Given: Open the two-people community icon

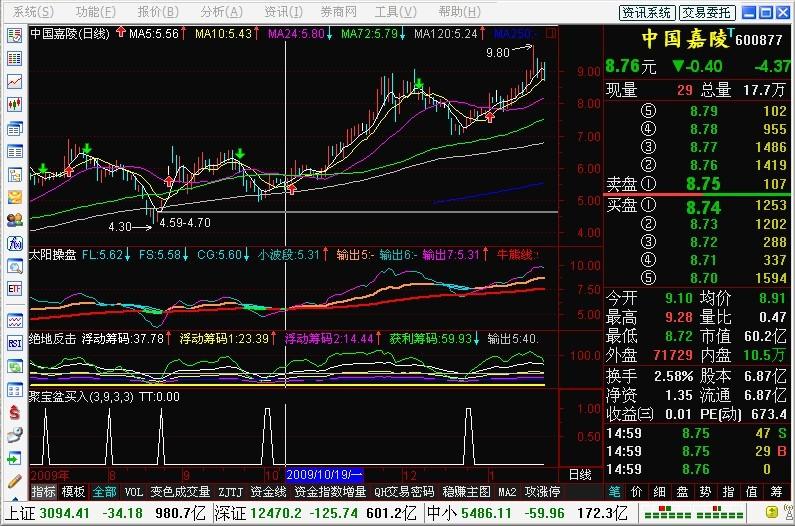Looking at the screenshot, I should (14, 220).
